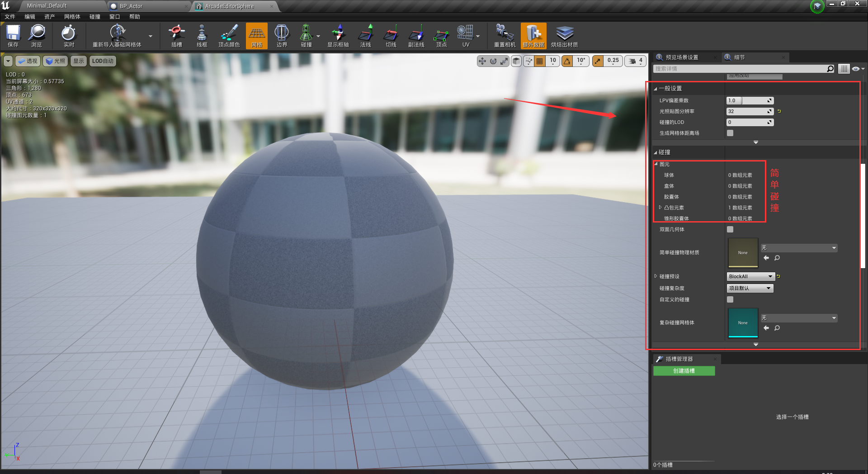This screenshot has height=474, width=868.
Task: Toggle the 自定义的碰撞 checkbox
Action: tap(730, 299)
